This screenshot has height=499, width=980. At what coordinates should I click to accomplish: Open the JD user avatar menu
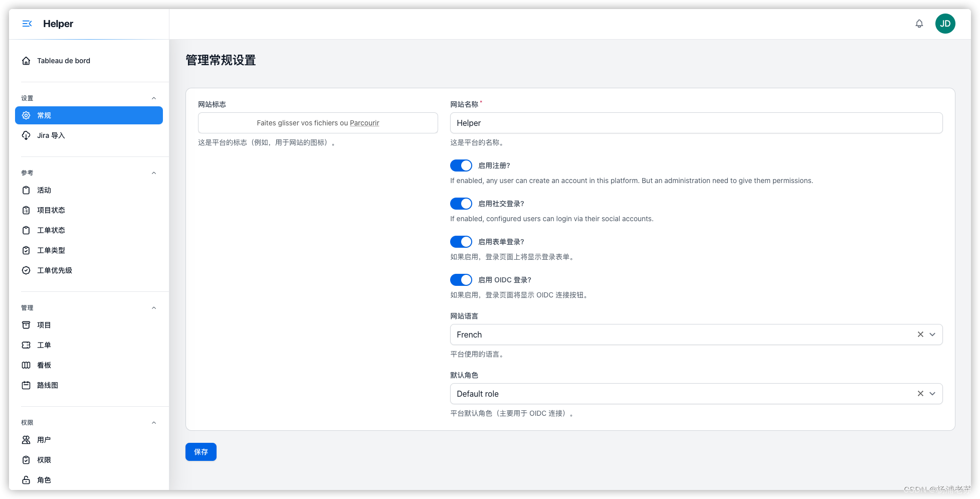click(945, 24)
